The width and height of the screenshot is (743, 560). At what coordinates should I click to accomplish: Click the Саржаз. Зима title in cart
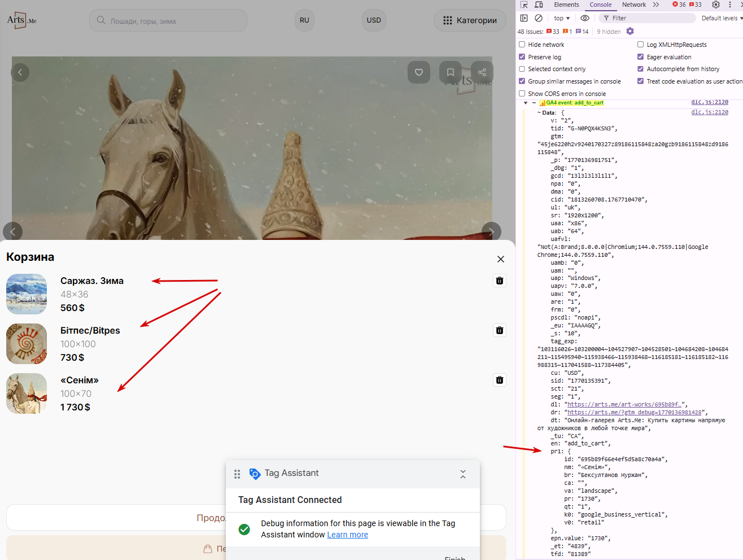(x=92, y=281)
